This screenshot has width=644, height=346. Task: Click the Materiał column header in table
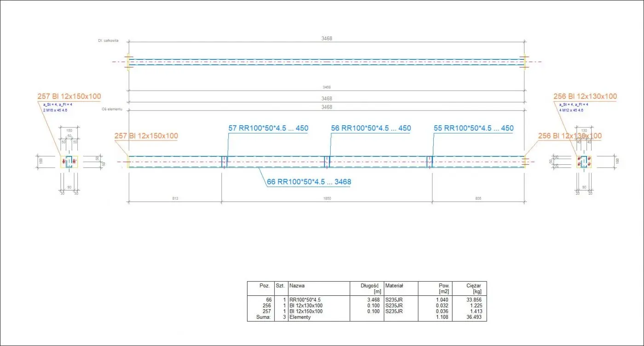pos(394,286)
